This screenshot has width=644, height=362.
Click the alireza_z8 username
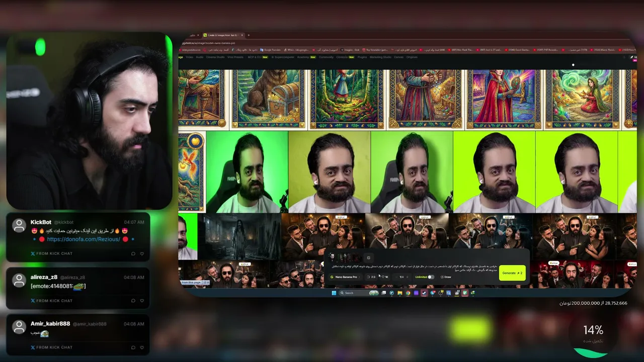[44, 277]
